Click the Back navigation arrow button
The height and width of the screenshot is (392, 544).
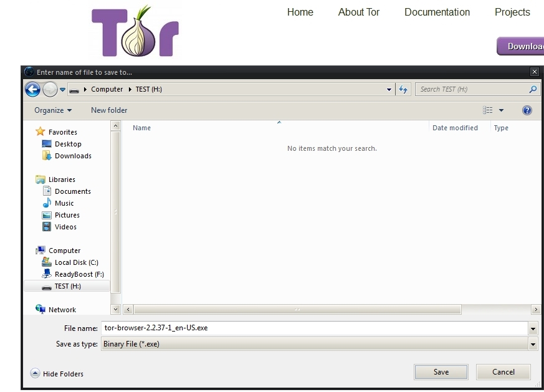(32, 90)
